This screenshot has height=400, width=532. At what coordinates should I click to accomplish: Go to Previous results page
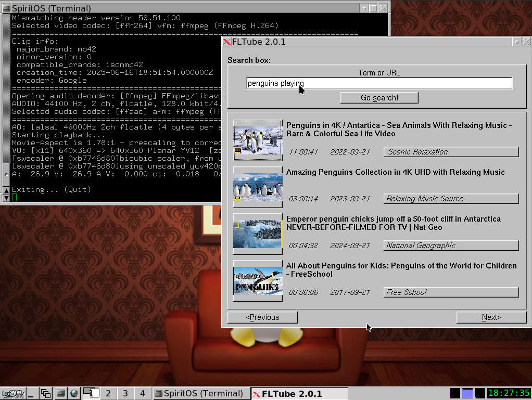pos(262,318)
